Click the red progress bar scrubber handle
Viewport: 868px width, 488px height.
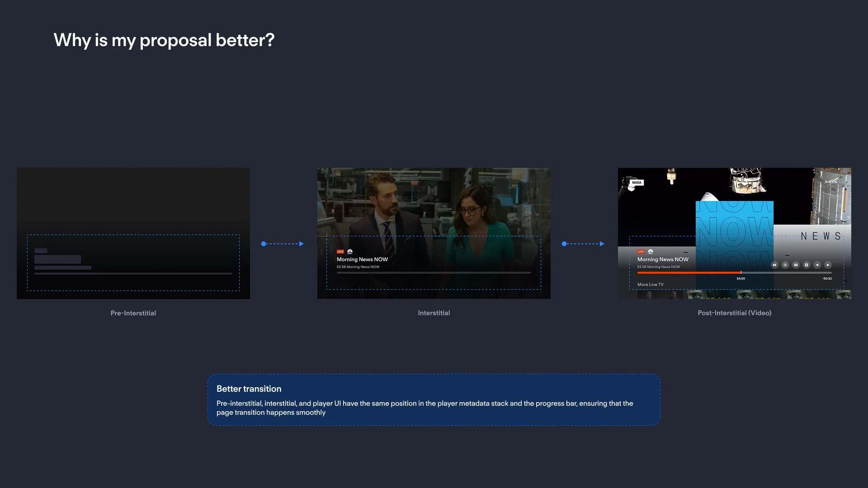(x=741, y=272)
